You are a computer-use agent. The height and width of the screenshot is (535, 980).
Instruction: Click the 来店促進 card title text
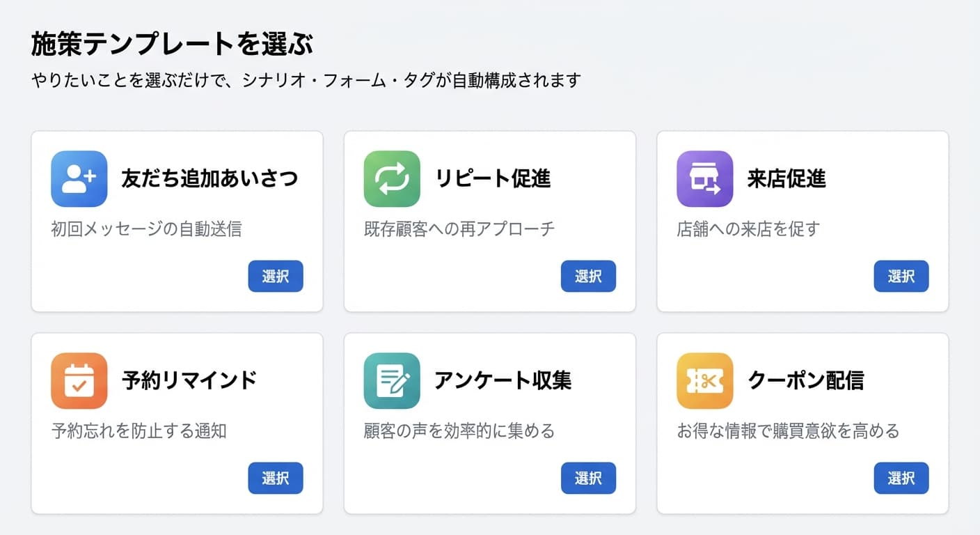787,178
